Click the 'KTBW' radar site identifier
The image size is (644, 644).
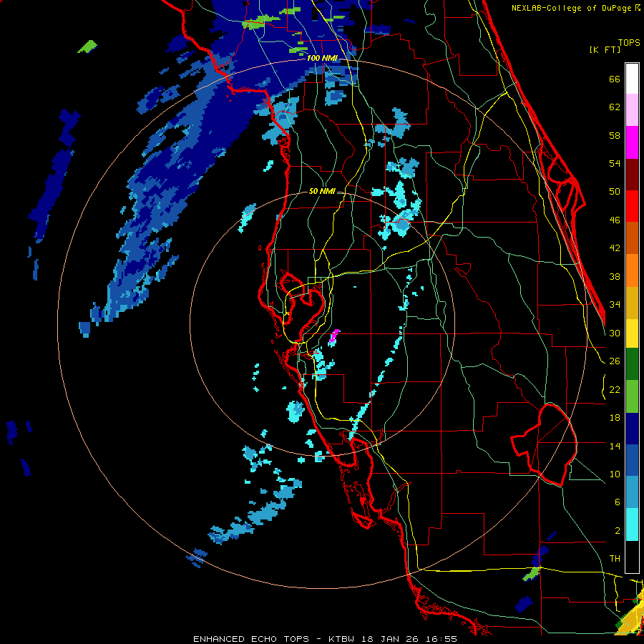[x=341, y=639]
